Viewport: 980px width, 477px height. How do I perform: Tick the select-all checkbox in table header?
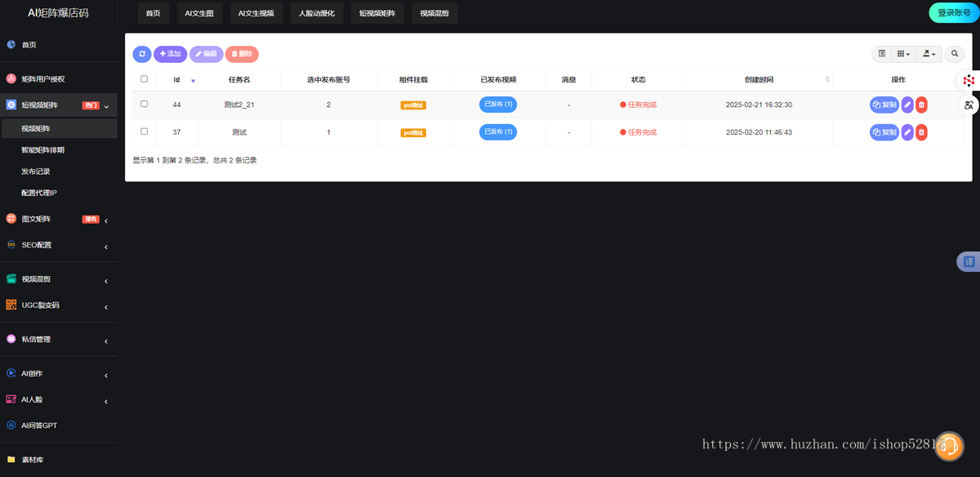point(145,79)
